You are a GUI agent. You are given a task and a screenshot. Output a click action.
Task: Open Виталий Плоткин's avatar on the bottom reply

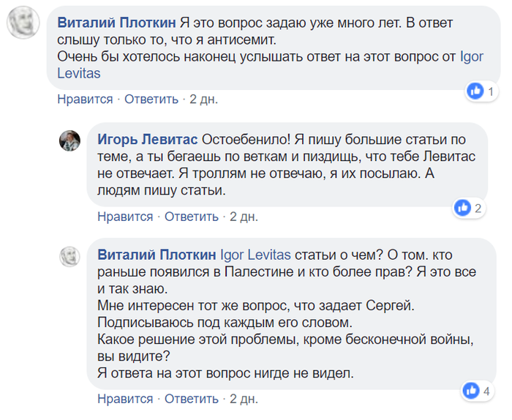[x=69, y=256]
